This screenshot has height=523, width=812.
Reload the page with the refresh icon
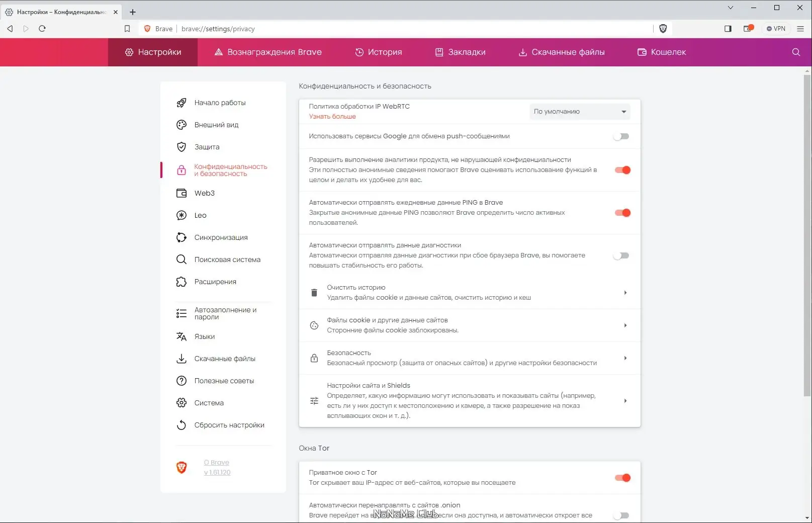click(x=42, y=29)
